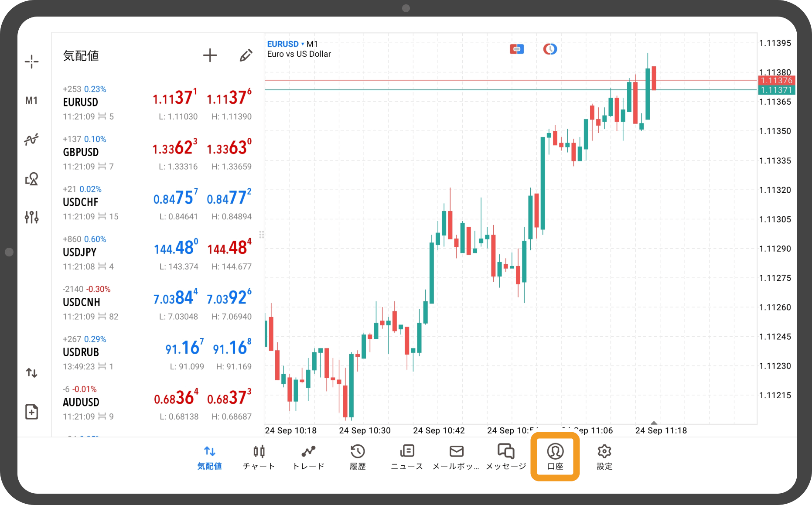Edit the quotes list with pencil icon
This screenshot has height=505, width=812.
point(246,55)
